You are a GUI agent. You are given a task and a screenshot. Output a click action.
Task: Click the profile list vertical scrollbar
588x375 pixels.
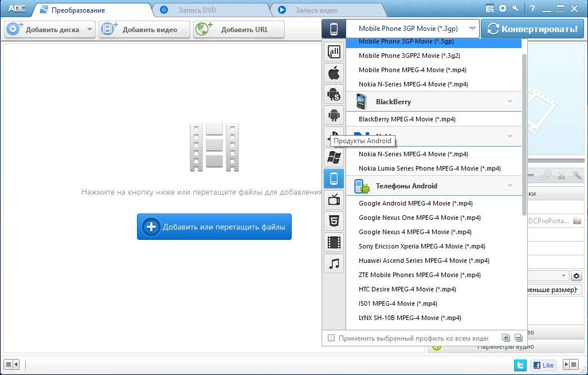pyautogui.click(x=524, y=135)
